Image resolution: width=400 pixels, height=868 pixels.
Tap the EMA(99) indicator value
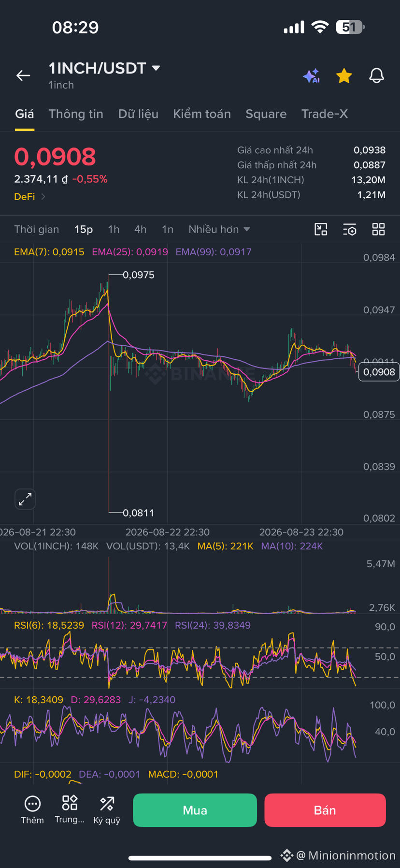pos(214,252)
